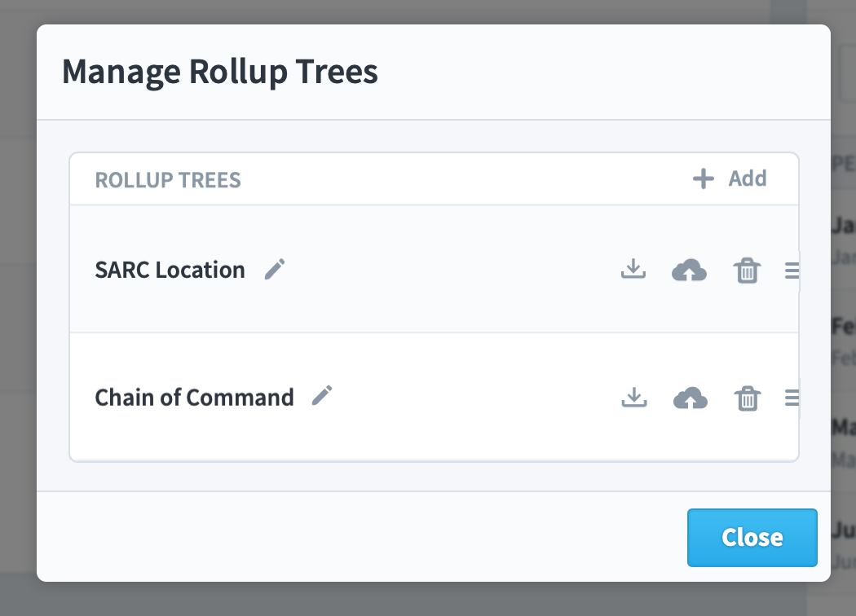
Task: Grab the SARC Location reorder handle
Action: pyautogui.click(x=792, y=271)
